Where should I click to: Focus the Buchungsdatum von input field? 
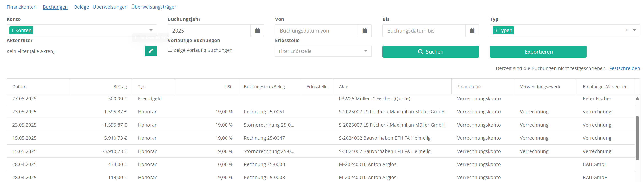(x=317, y=31)
